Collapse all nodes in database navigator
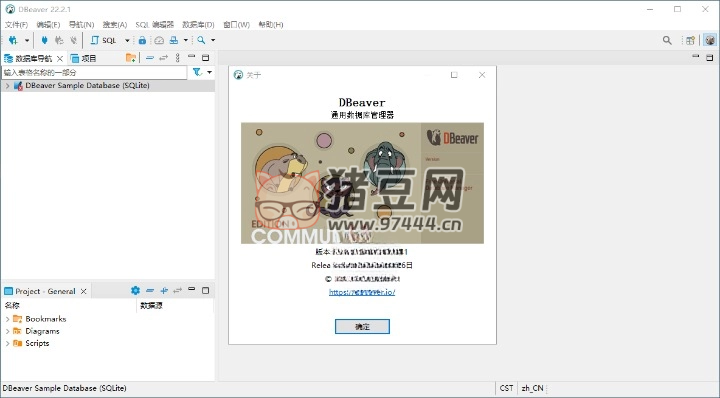 pyautogui.click(x=150, y=58)
